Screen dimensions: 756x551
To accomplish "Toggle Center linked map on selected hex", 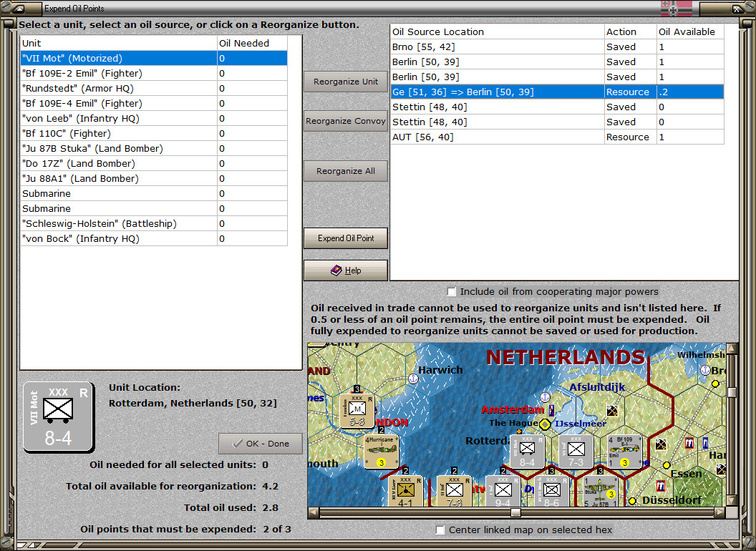I will click(x=440, y=530).
